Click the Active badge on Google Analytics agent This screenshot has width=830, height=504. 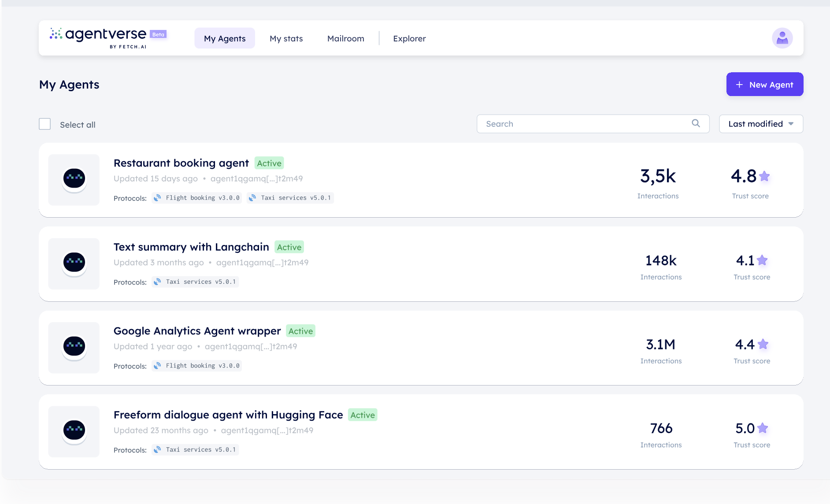tap(301, 331)
